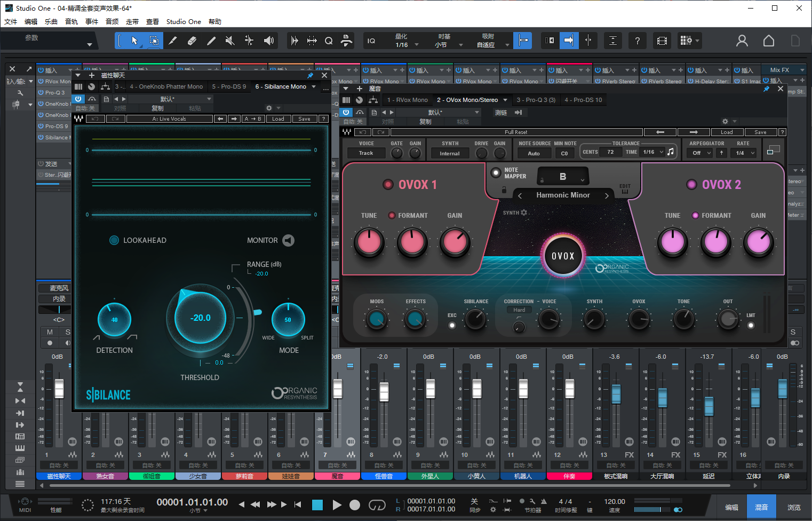Click the Quantize (Q) toolbar icon
812x521 pixels.
tap(329, 41)
